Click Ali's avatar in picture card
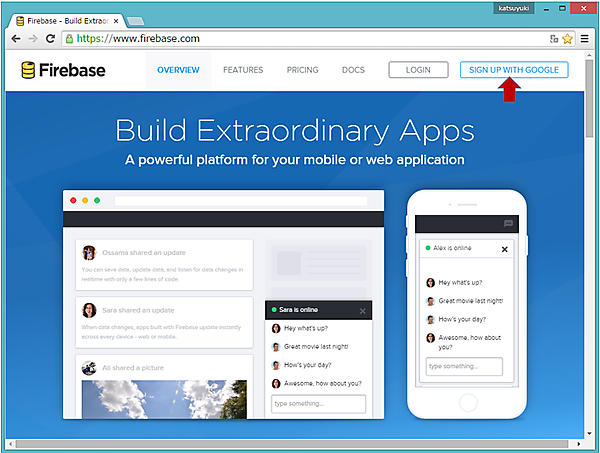 tap(89, 368)
